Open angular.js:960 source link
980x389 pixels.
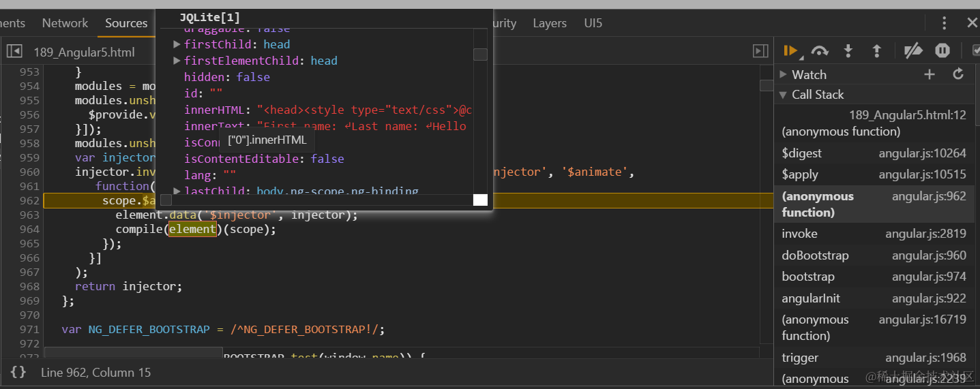tap(929, 255)
